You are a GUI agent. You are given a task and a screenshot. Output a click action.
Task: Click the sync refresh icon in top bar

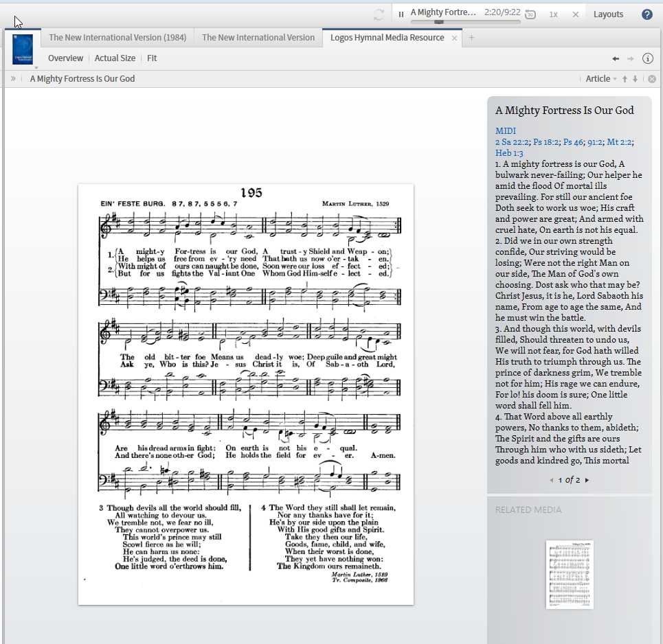tap(379, 15)
